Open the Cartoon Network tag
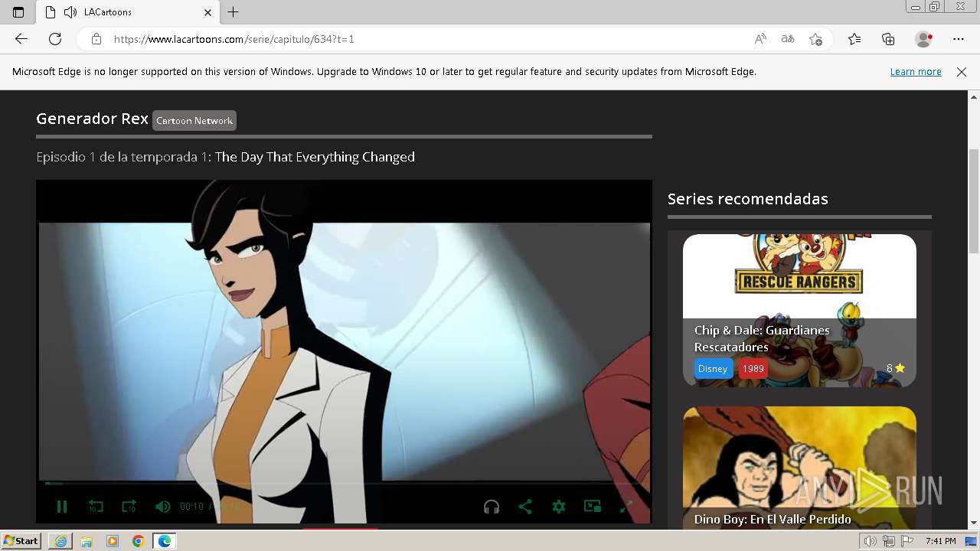 pyautogui.click(x=194, y=120)
